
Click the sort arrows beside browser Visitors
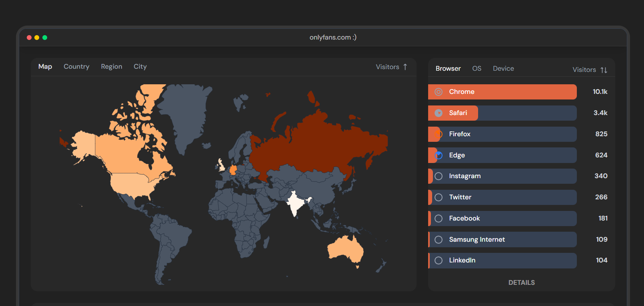point(604,70)
